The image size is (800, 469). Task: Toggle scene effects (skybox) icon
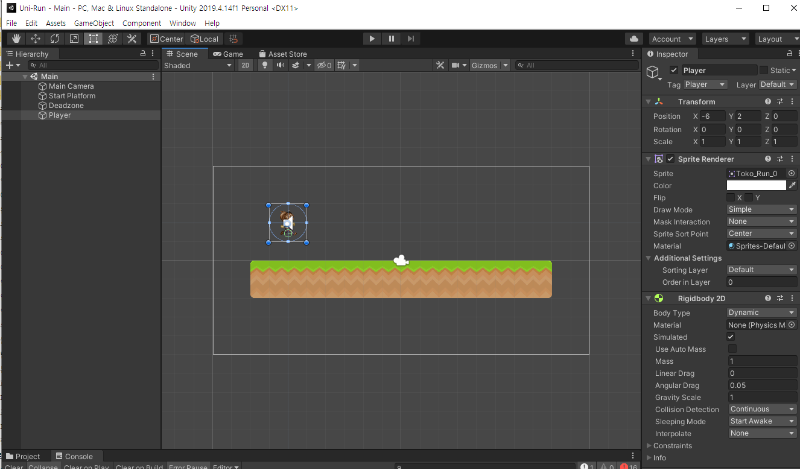point(295,65)
